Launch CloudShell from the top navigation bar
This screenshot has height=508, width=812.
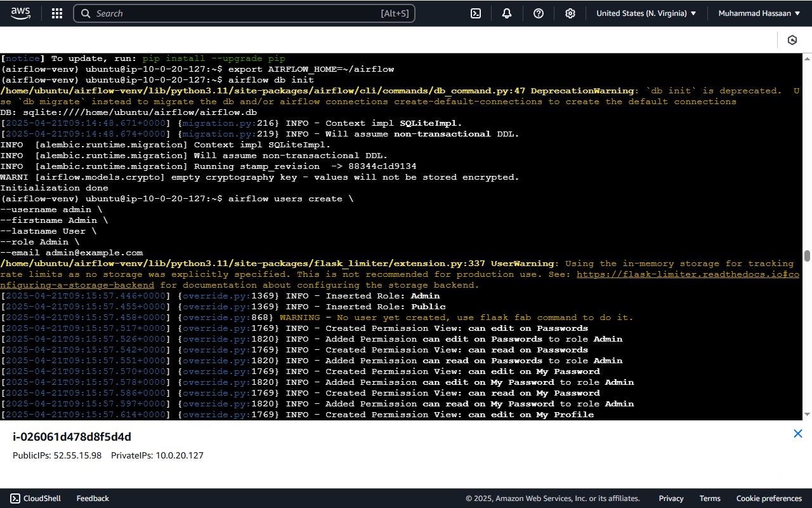pyautogui.click(x=475, y=13)
